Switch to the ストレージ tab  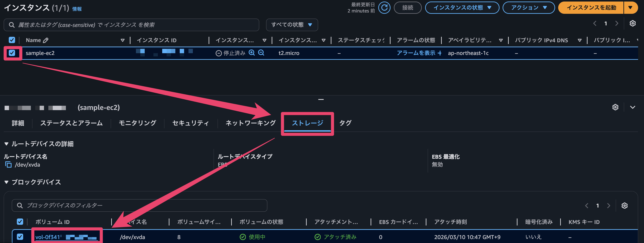[x=307, y=123]
